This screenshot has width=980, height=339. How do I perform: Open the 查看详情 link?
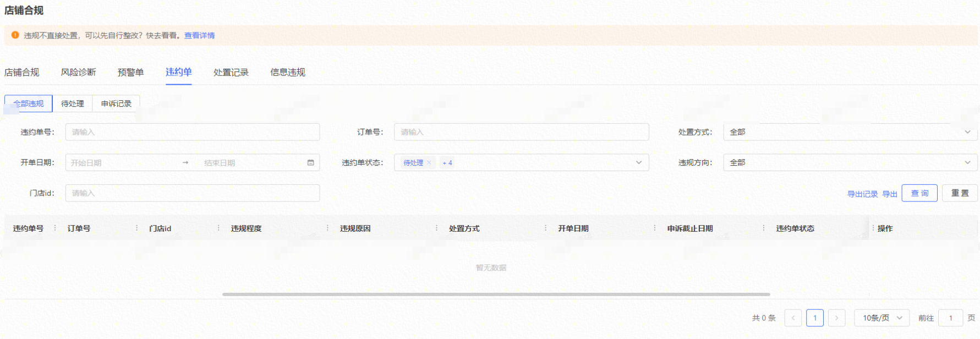199,36
